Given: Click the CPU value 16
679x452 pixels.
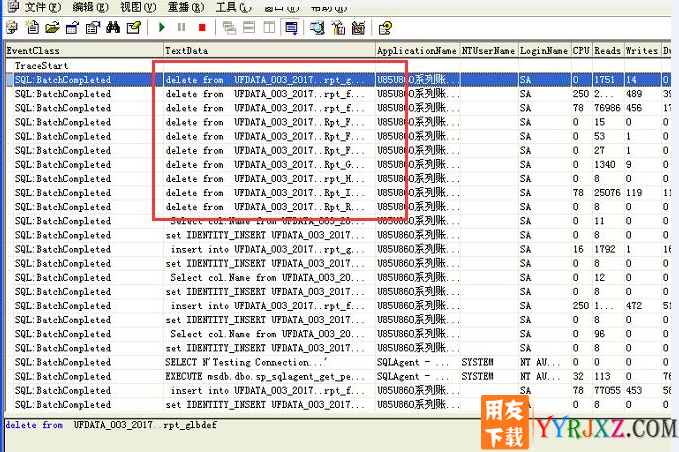Looking at the screenshot, I should coord(578,249).
